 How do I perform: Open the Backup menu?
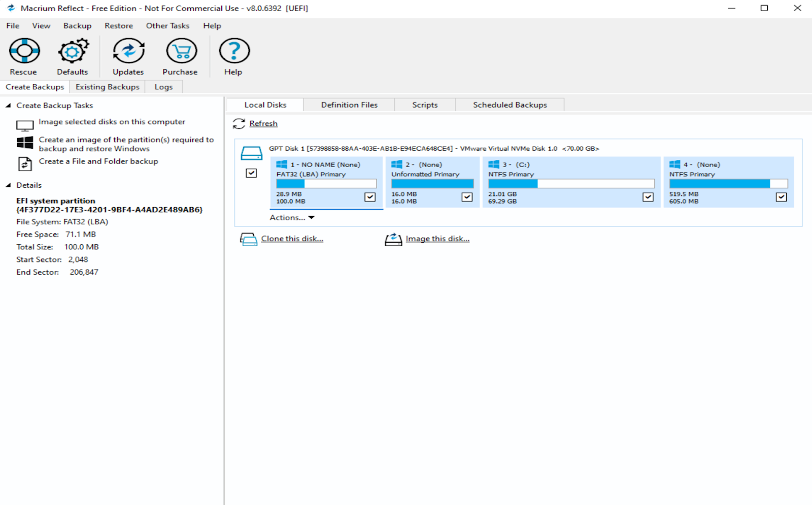click(x=77, y=26)
